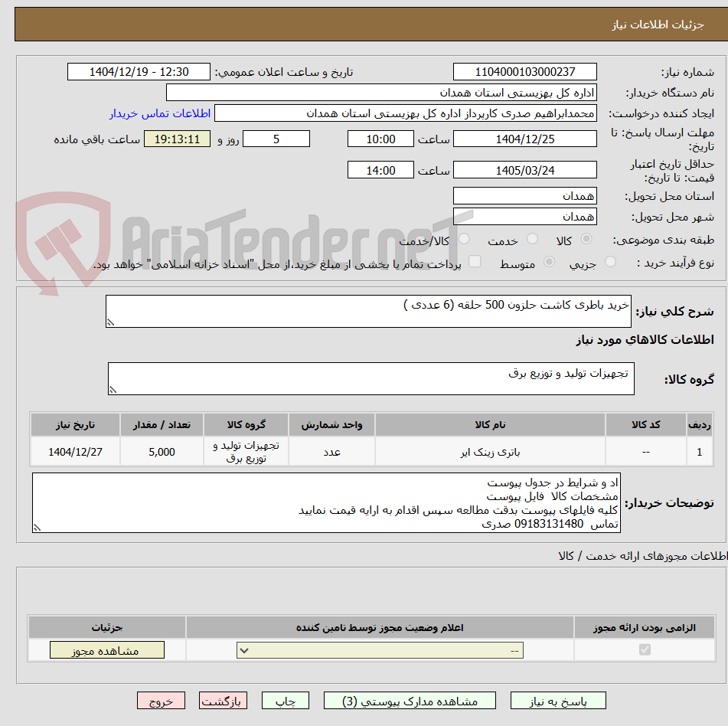
Task: Click the جزئیات column header in permits table
Action: 106,627
